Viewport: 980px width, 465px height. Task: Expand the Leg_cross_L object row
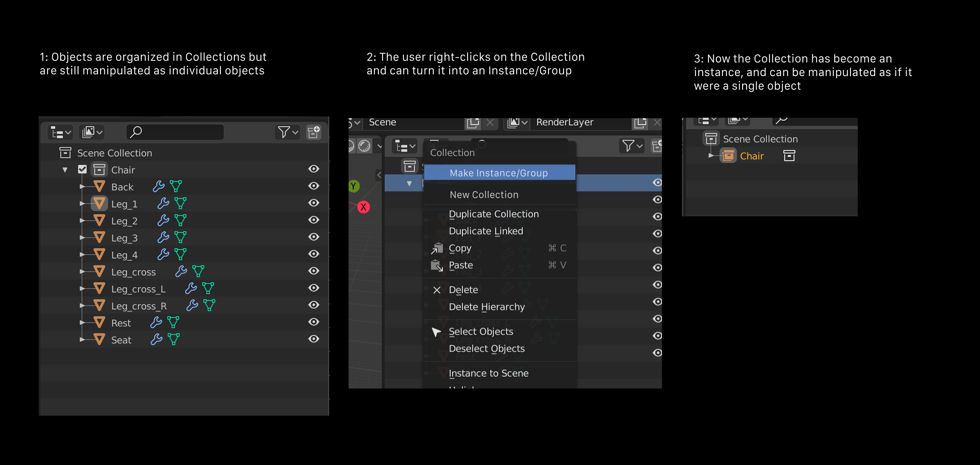click(x=82, y=289)
